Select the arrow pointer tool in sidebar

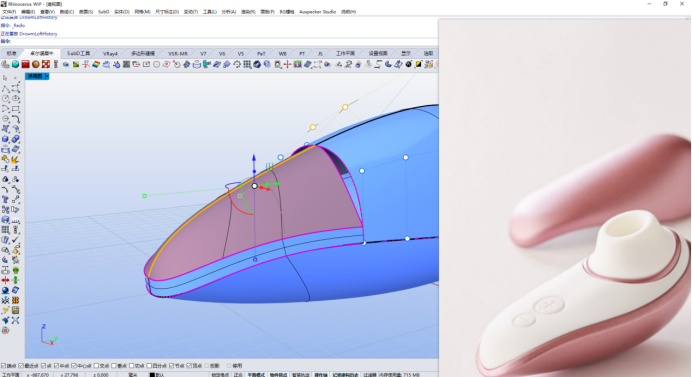click(5, 78)
